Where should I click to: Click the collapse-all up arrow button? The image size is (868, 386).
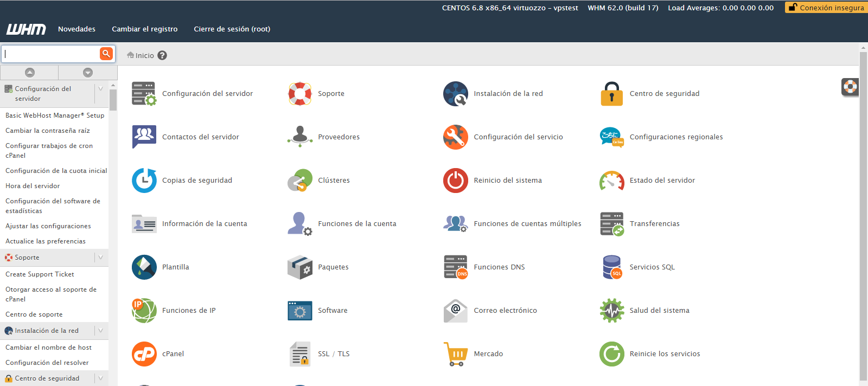pyautogui.click(x=30, y=73)
